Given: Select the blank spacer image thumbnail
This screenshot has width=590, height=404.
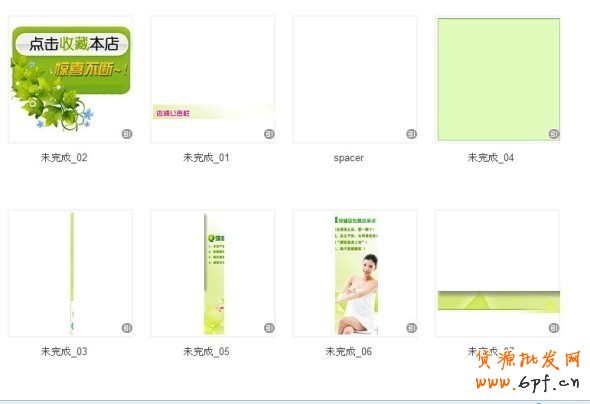Looking at the screenshot, I should click(x=355, y=79).
